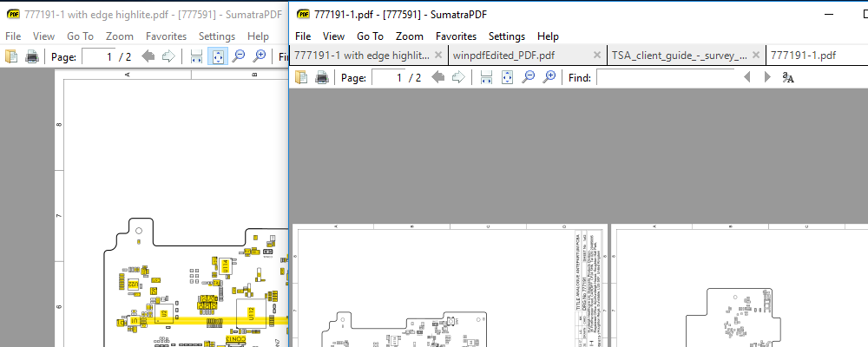Click active Fit Page icon in background window
The height and width of the screenshot is (347, 868).
pyautogui.click(x=217, y=56)
